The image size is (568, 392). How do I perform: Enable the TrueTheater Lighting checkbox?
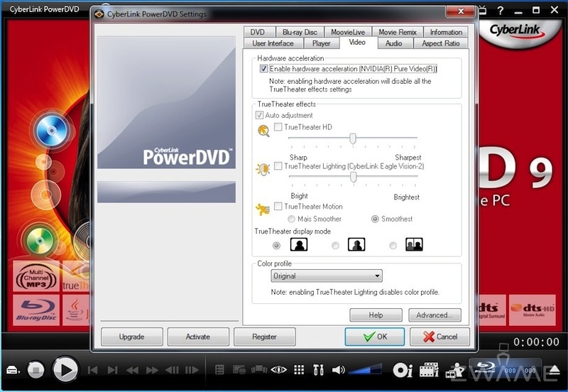pyautogui.click(x=278, y=166)
